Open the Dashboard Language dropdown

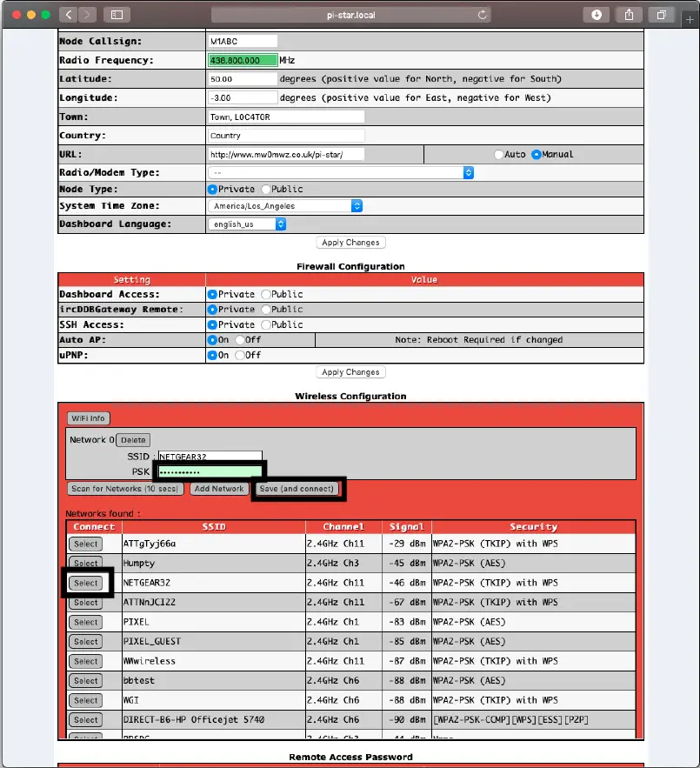247,224
